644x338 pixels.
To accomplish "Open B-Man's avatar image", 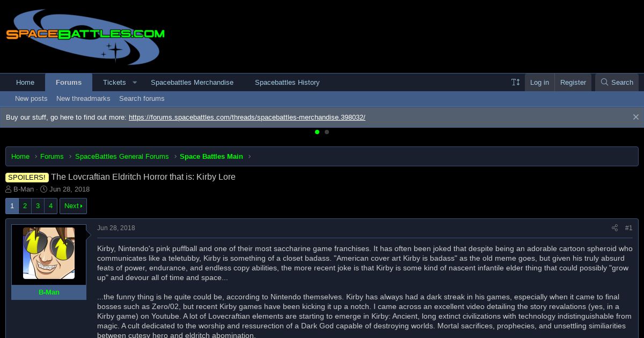I will [x=49, y=253].
